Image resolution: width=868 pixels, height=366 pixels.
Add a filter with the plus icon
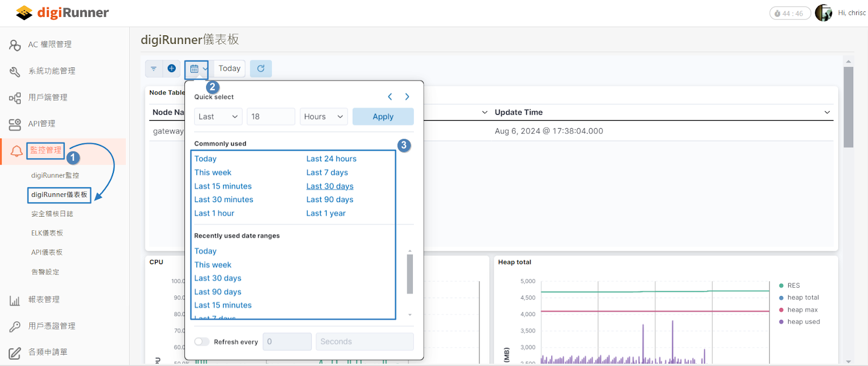(x=171, y=68)
